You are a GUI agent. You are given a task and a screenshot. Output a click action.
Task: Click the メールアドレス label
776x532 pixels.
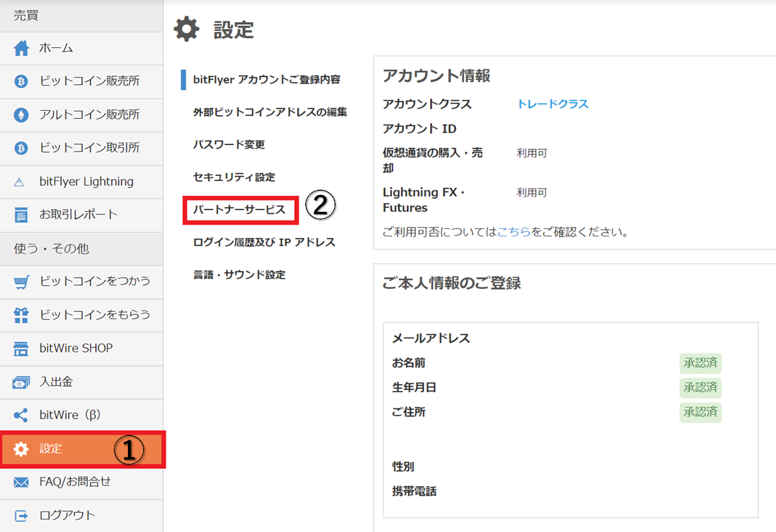pyautogui.click(x=431, y=338)
